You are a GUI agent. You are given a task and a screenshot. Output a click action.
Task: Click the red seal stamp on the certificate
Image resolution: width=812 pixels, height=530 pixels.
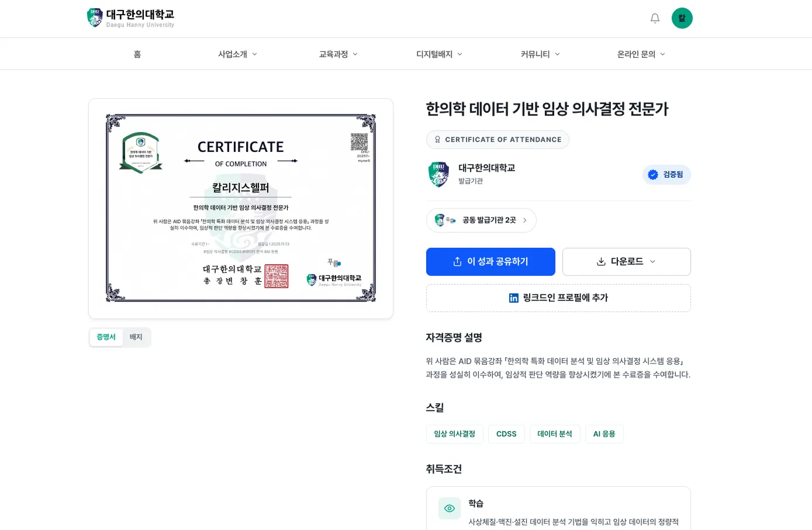pyautogui.click(x=277, y=276)
